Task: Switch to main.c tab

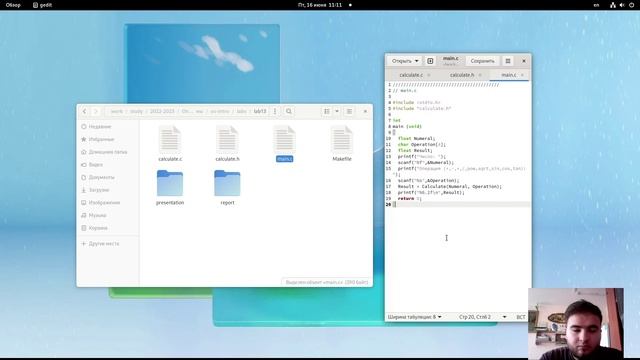Action: 509,75
